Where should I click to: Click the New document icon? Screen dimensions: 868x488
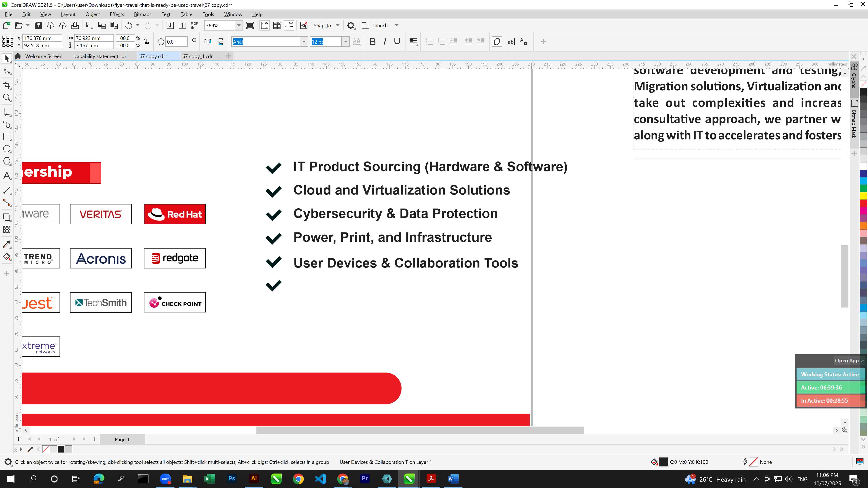[7, 25]
